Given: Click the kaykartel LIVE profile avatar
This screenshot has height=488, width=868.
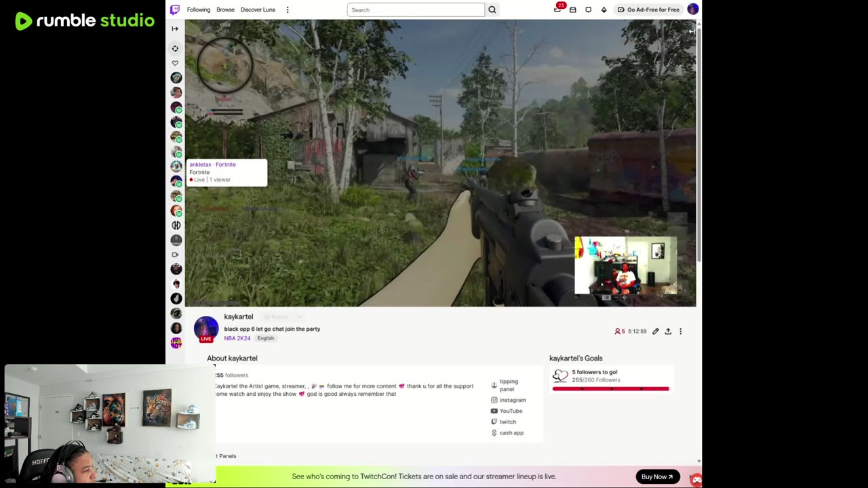Looking at the screenshot, I should pyautogui.click(x=206, y=329).
